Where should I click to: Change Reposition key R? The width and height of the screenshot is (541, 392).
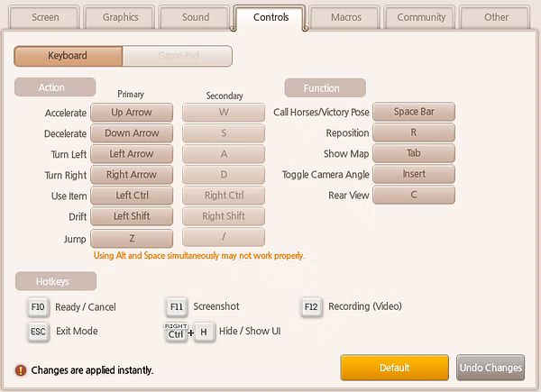pos(414,132)
